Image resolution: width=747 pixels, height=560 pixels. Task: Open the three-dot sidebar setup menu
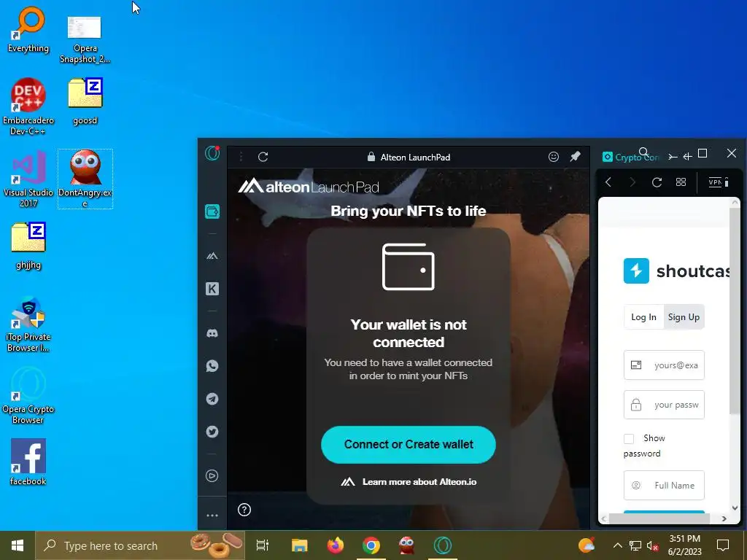pos(212,516)
